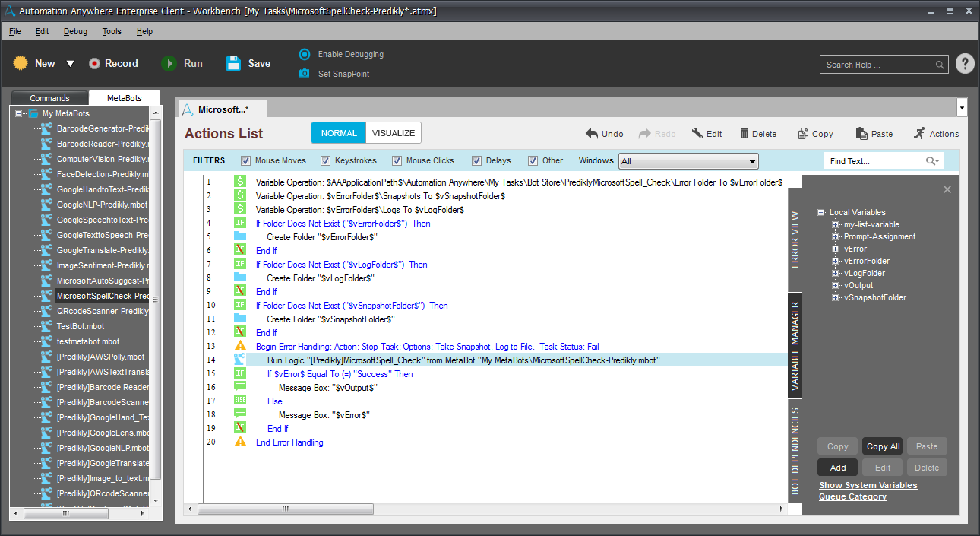Select line 16 Message Box icon
The width and height of the screenshot is (980, 536).
(240, 387)
